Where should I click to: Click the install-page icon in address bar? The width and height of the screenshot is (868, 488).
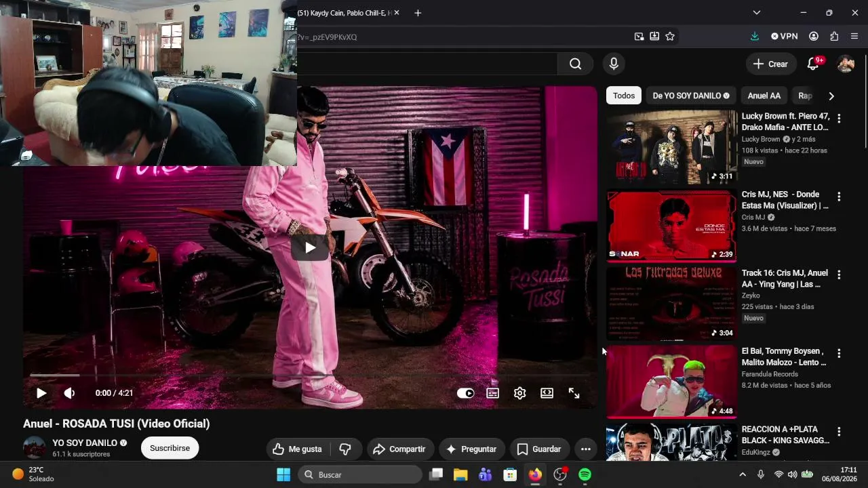654,37
